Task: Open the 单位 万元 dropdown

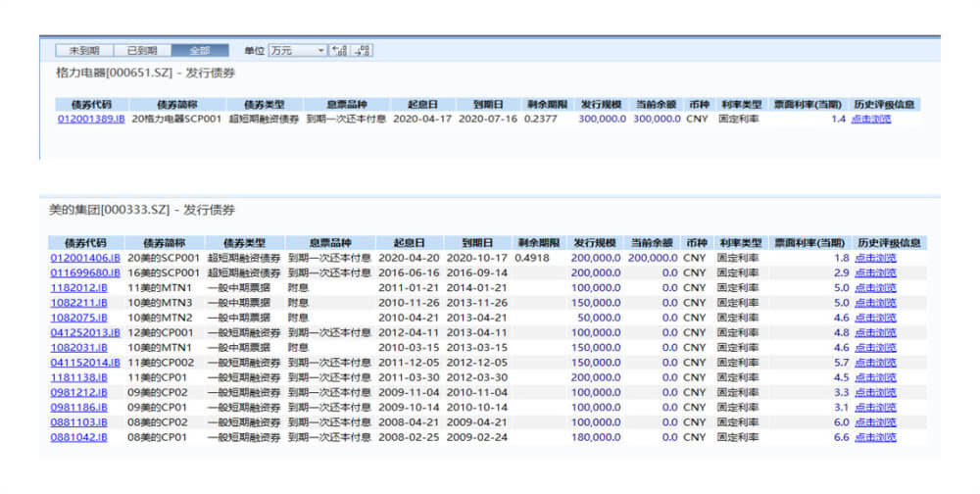Action: point(298,51)
